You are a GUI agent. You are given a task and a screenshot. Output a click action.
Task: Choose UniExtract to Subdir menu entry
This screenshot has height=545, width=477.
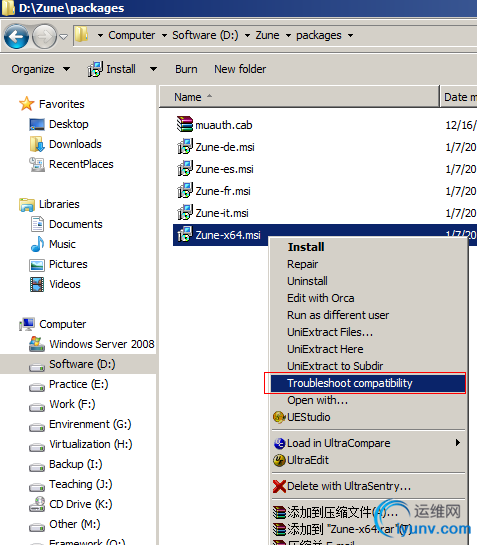click(368, 366)
